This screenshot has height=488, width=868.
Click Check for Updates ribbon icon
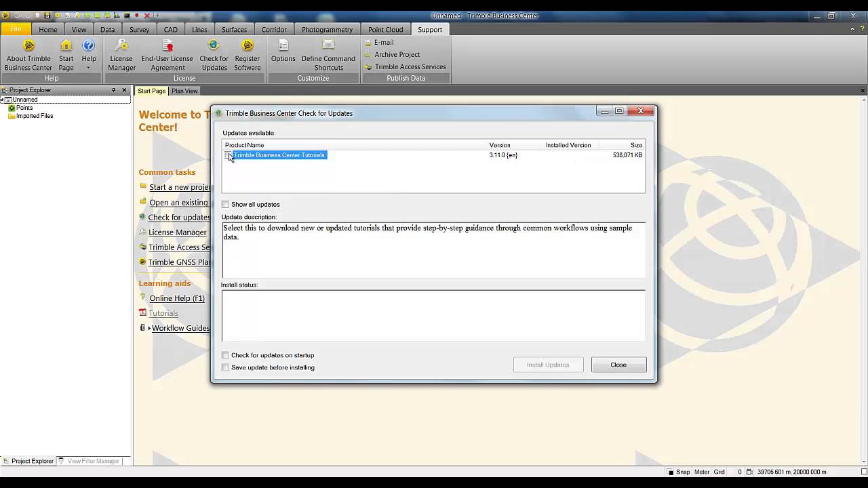click(x=214, y=55)
